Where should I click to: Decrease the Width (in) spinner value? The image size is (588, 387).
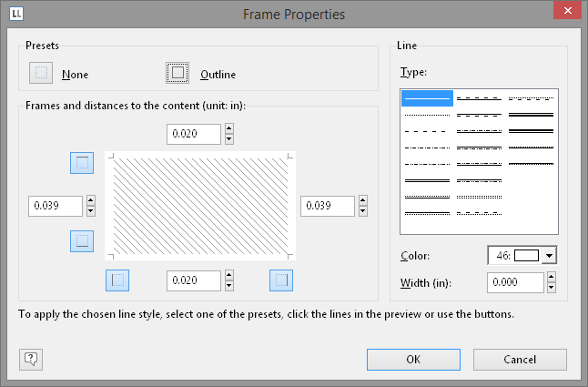[x=549, y=289]
